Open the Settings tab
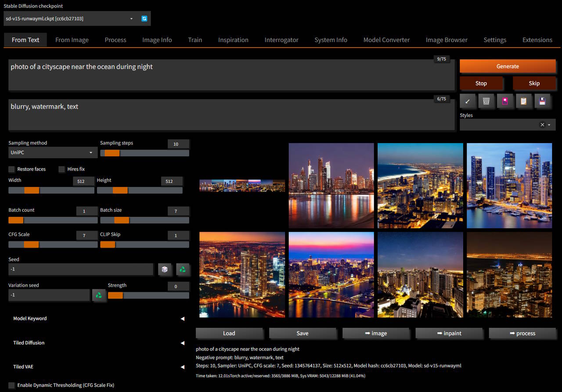562x392 pixels. 495,40
